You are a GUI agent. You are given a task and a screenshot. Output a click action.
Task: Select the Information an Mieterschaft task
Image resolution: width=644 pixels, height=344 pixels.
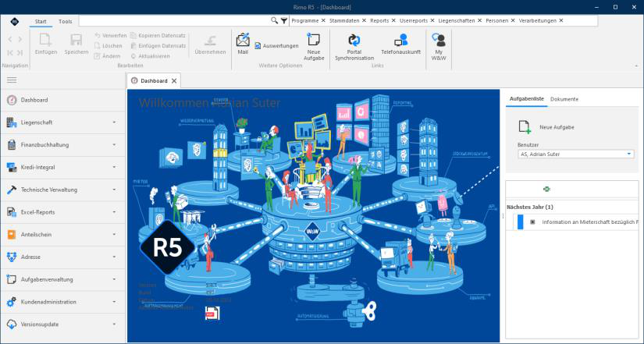click(x=576, y=222)
